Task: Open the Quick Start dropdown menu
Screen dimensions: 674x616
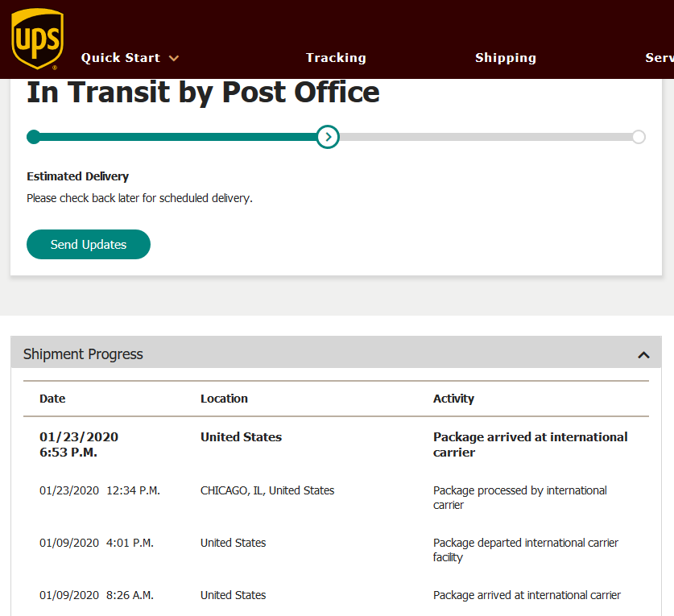Action: (x=130, y=58)
